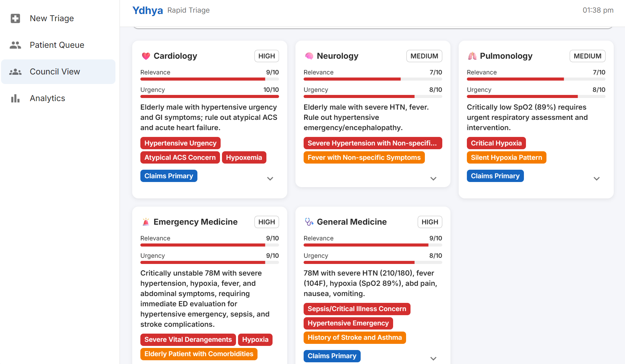Click the Cardiology Urgency progress bar

click(x=209, y=97)
